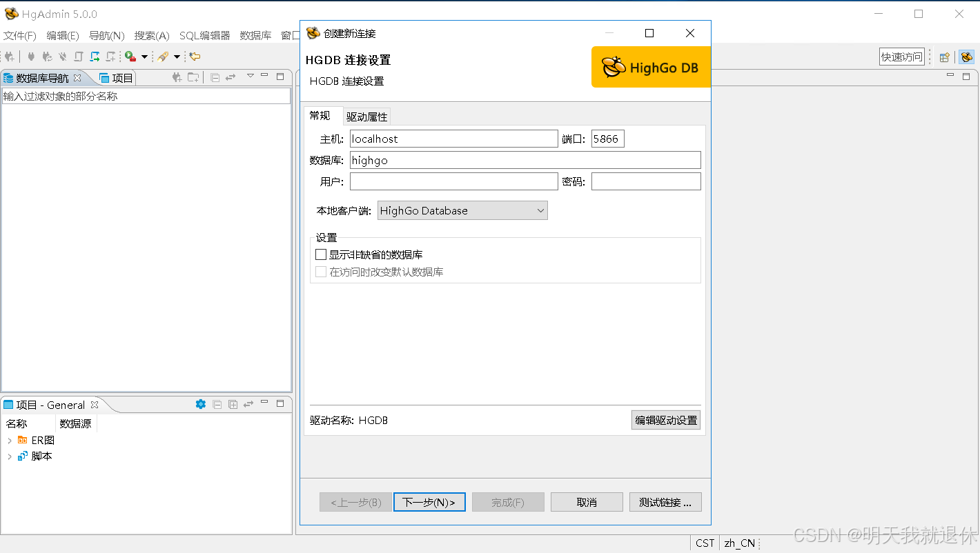Click the 在访问时改变默认数据库 checkbox
The width and height of the screenshot is (980, 553).
point(321,272)
